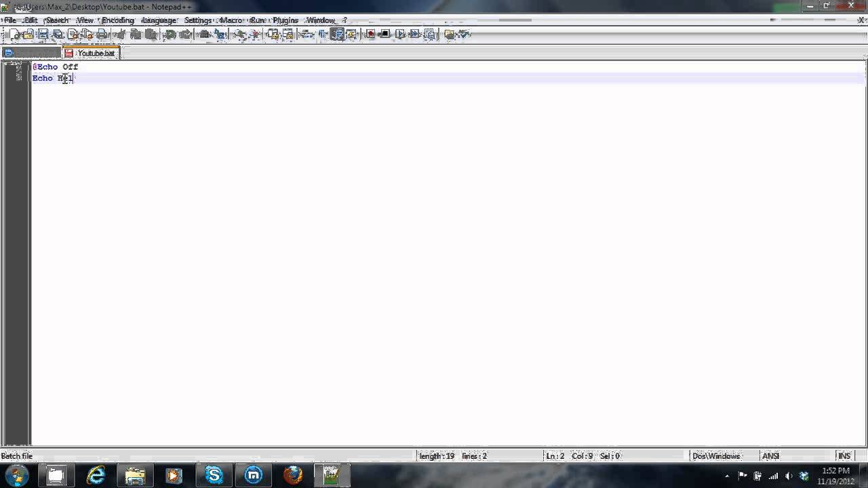Image resolution: width=868 pixels, height=488 pixels.
Task: Click the Close document toolbar icon
Action: [x=74, y=34]
